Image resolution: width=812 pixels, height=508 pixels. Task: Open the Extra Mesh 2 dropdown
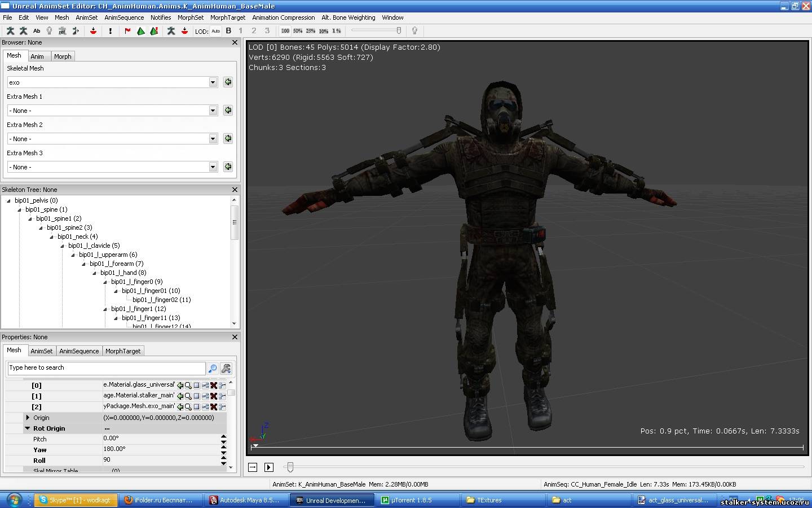tap(213, 138)
